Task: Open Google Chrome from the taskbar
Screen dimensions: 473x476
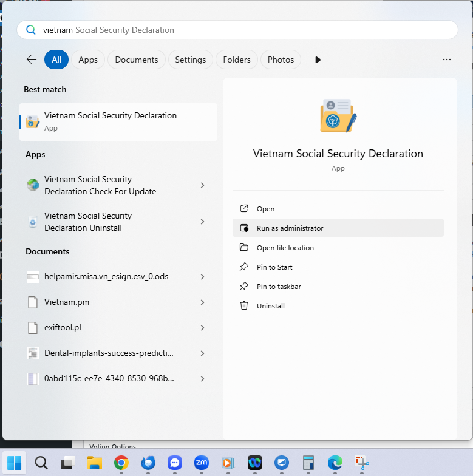Action: click(x=121, y=463)
